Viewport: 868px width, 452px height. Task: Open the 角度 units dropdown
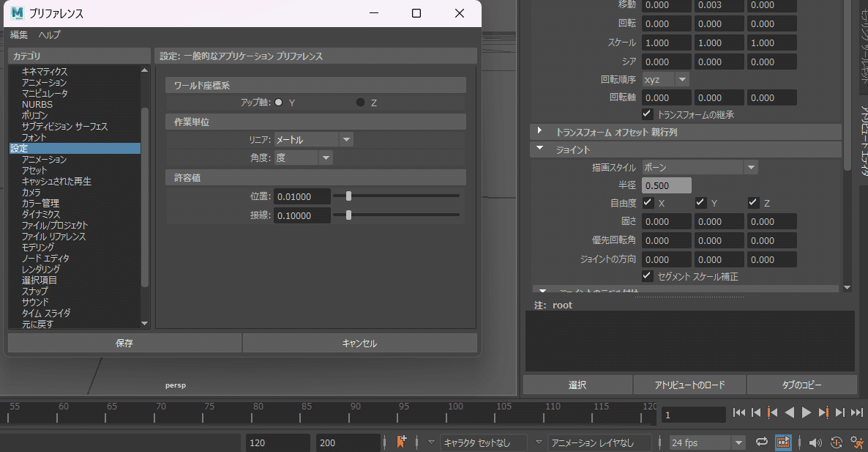pyautogui.click(x=303, y=158)
